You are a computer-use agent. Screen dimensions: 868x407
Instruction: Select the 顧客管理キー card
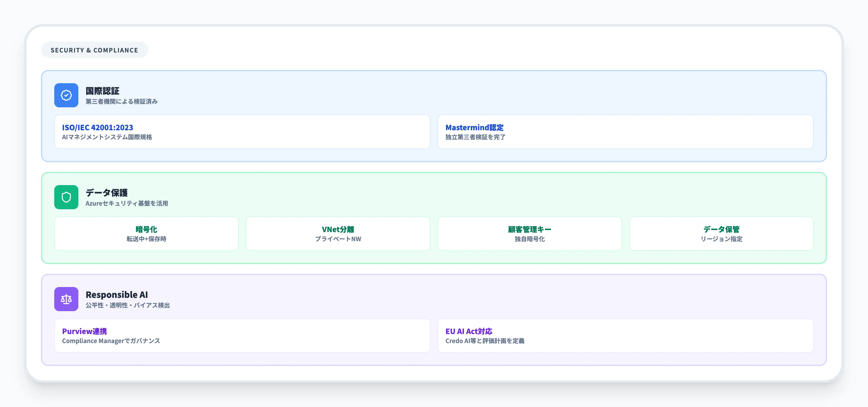[x=529, y=233]
